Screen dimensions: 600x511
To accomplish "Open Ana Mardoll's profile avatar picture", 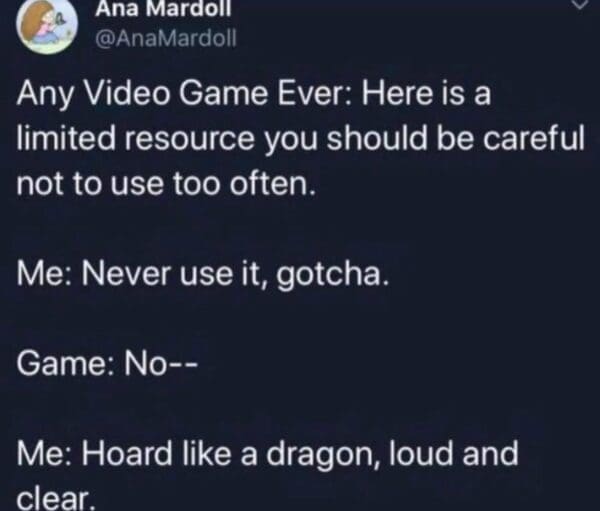I will (47, 24).
